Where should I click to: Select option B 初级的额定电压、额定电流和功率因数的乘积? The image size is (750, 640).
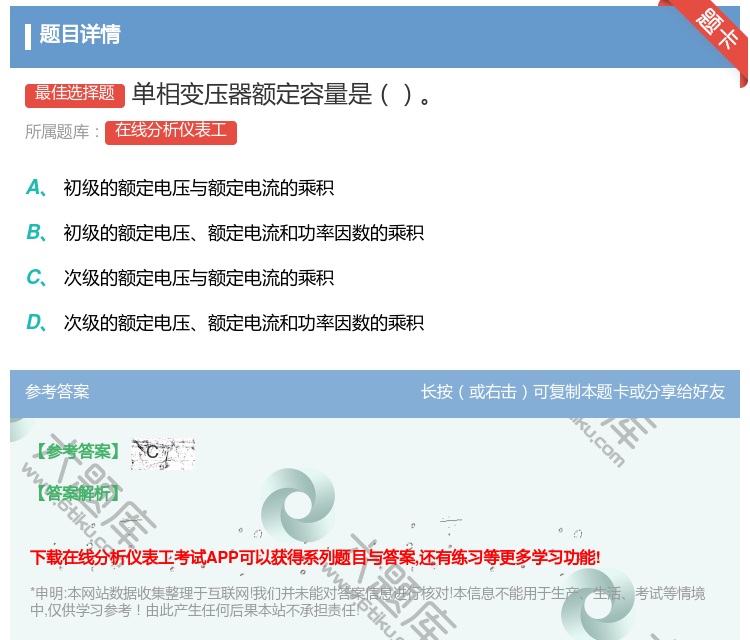coord(225,232)
